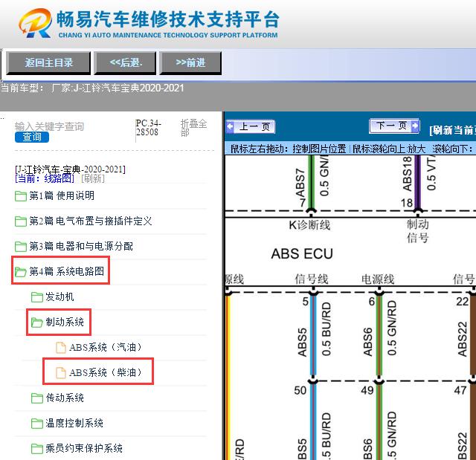Image resolution: width=476 pixels, height=460 pixels.
Task: Expand the 乘员约束保护系统 subfolder label
Action: pyautogui.click(x=84, y=448)
